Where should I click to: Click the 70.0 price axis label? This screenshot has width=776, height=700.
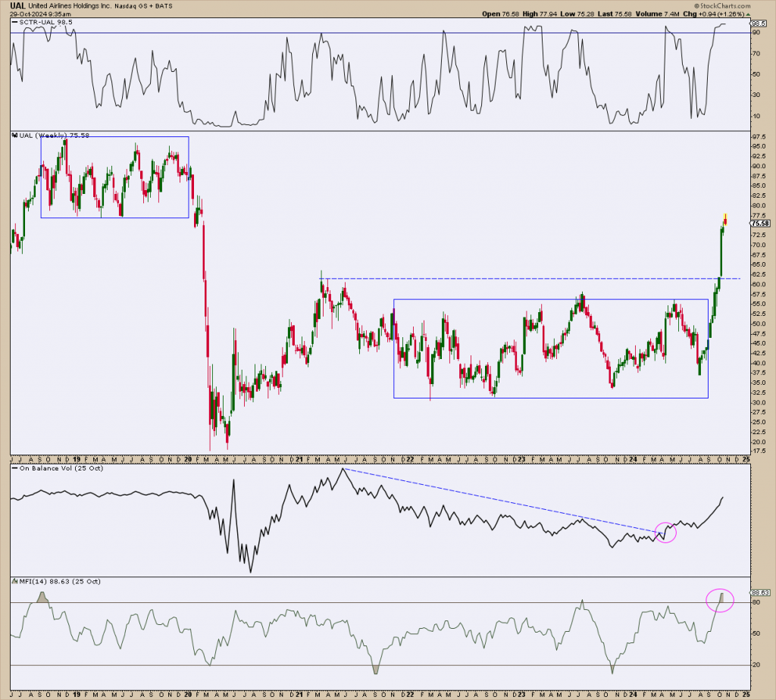coord(759,245)
